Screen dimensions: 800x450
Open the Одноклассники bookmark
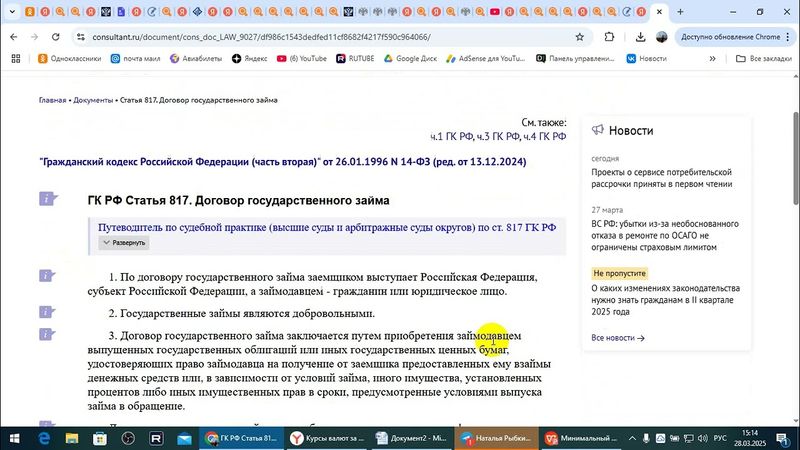[70, 59]
